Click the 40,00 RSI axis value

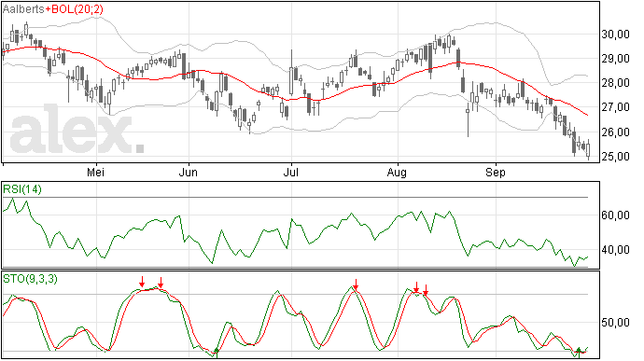click(616, 250)
